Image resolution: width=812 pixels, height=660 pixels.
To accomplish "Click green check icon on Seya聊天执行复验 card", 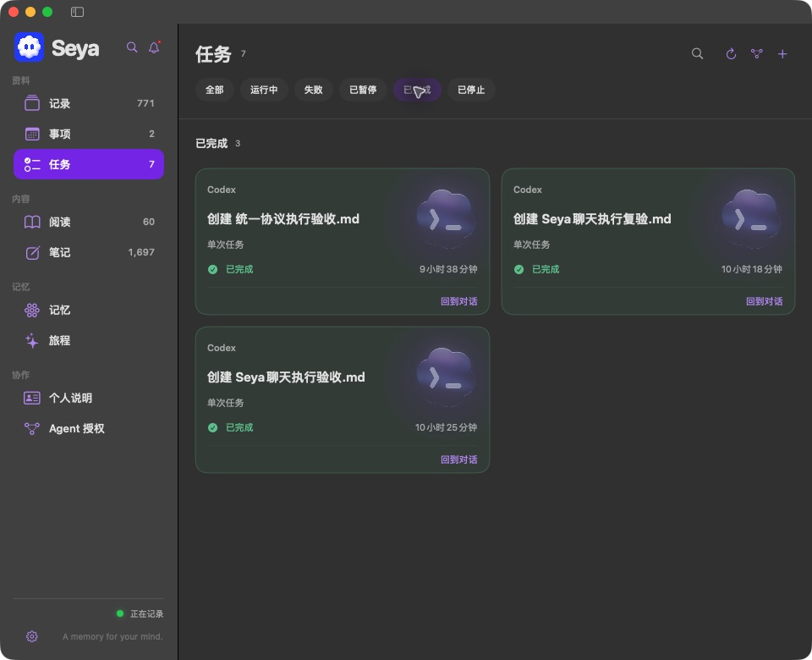I will tap(518, 269).
